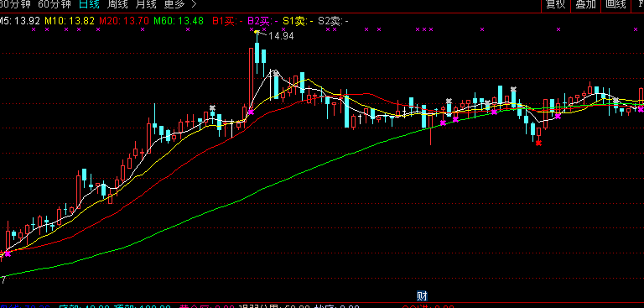Select the cyan candle at 14.94 peak
This screenshot has height=308, width=644.
click(x=257, y=52)
